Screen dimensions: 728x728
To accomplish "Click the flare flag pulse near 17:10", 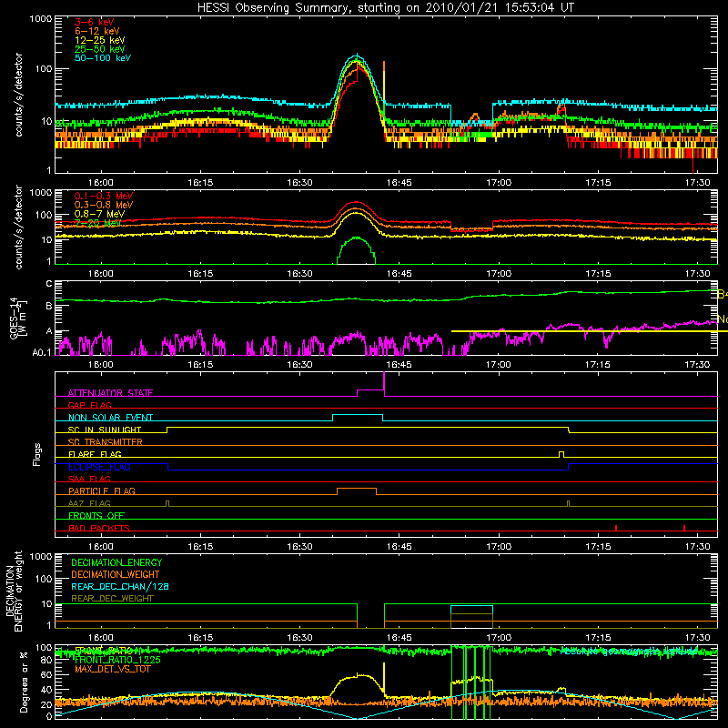I will [x=561, y=454].
